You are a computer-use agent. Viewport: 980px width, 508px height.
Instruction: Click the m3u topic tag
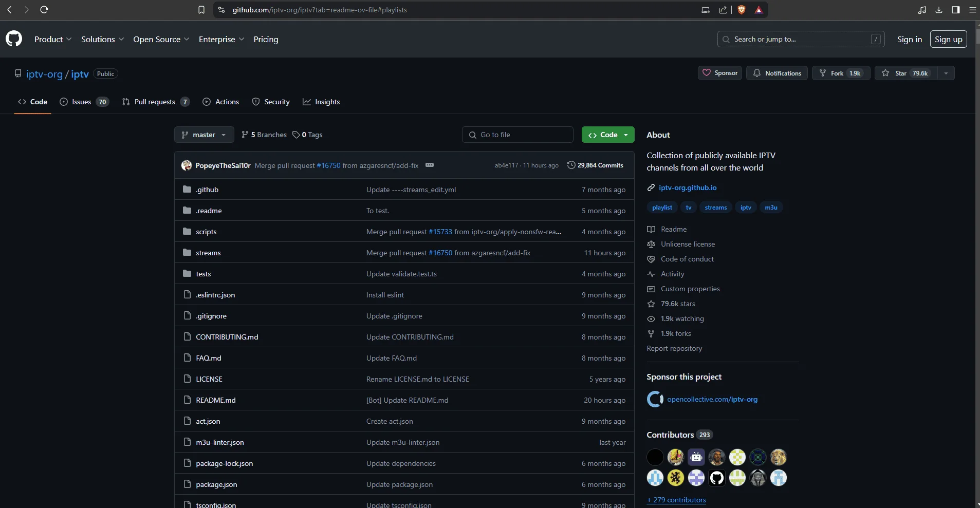click(x=771, y=208)
